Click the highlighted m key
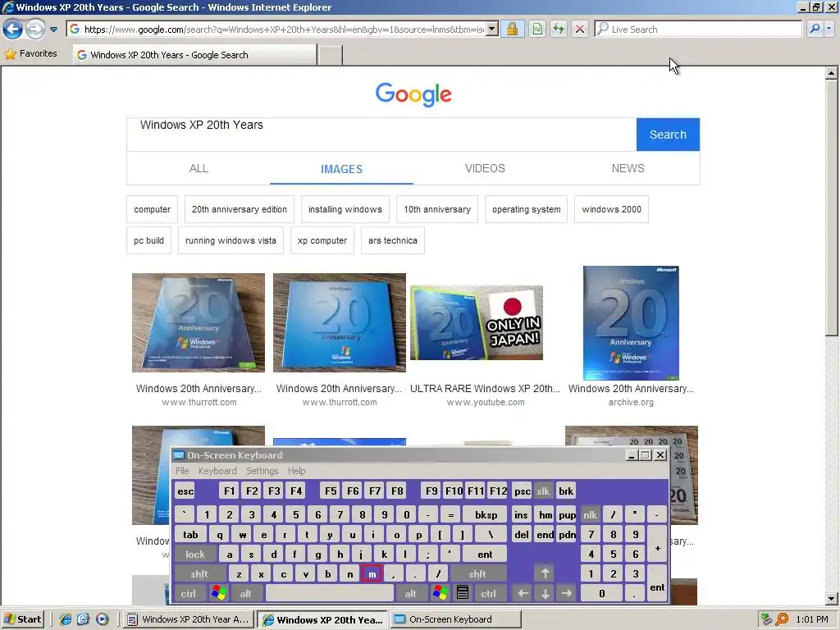This screenshot has height=630, width=840. (x=372, y=573)
